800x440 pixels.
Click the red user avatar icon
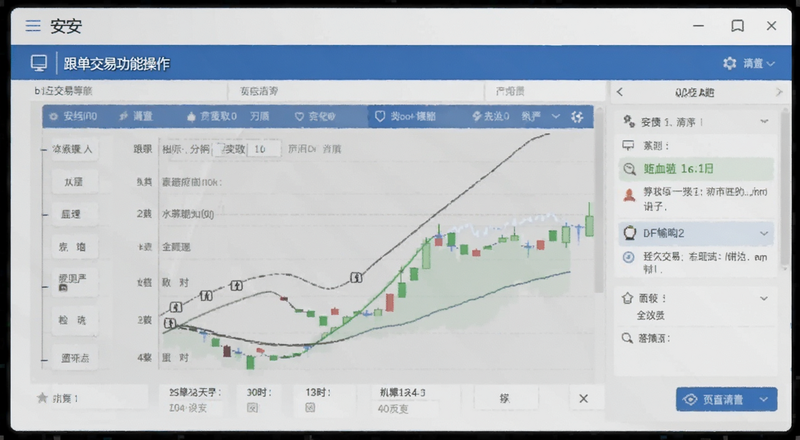(629, 195)
